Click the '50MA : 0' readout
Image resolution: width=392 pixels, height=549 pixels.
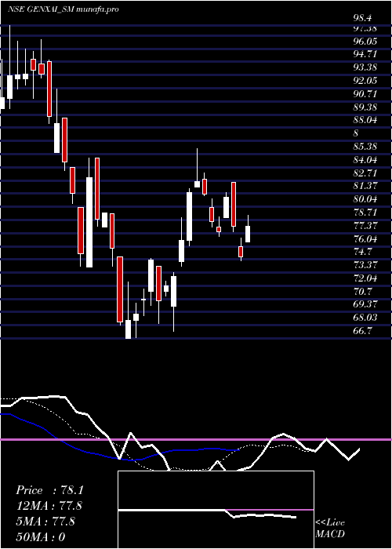(x=41, y=536)
